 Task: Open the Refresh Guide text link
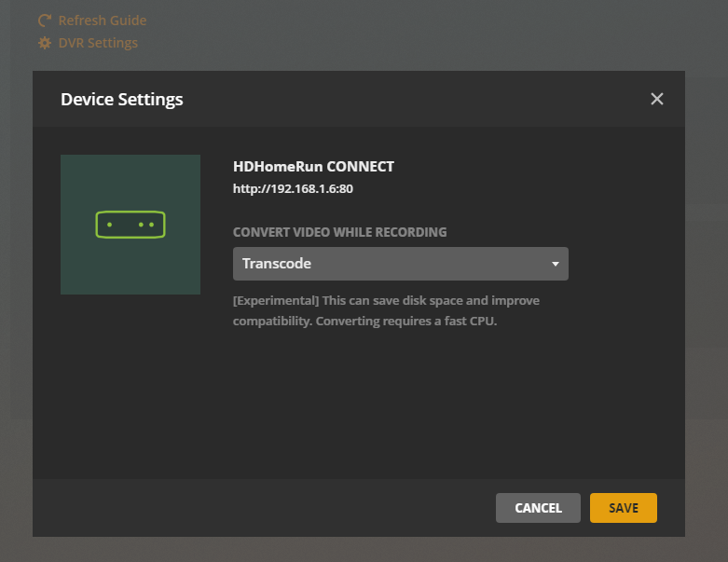click(103, 21)
